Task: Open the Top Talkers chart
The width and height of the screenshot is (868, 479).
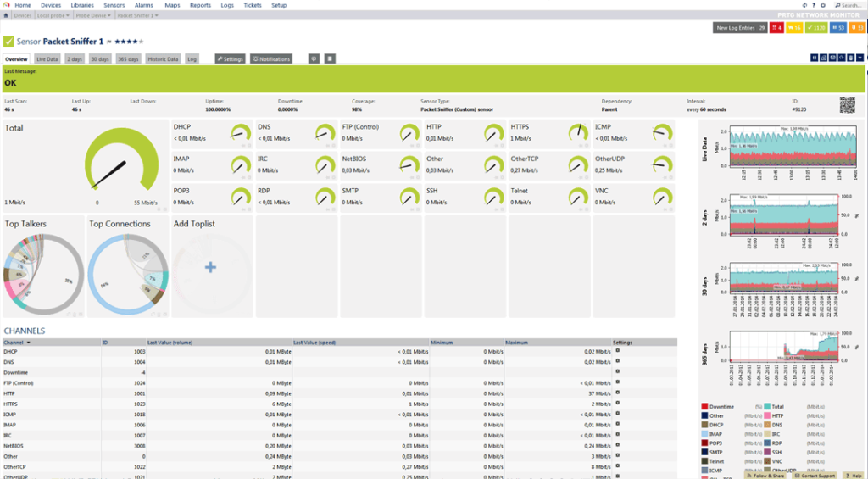Action: pyautogui.click(x=44, y=275)
